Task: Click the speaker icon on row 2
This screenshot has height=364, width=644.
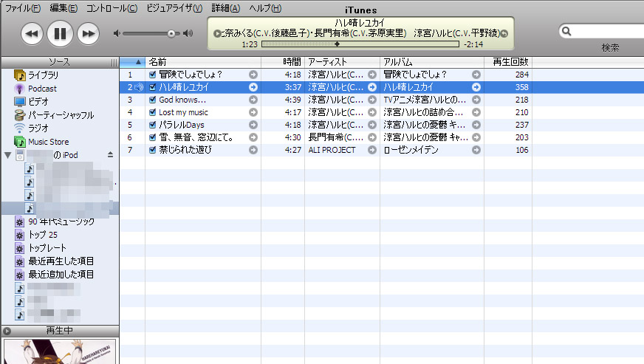Action: [140, 87]
